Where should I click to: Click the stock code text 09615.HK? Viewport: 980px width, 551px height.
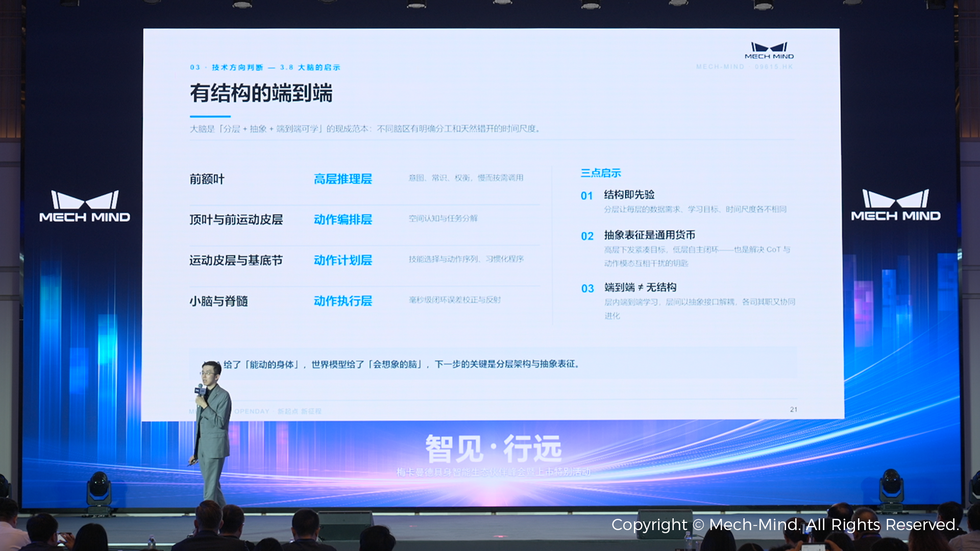(774, 67)
